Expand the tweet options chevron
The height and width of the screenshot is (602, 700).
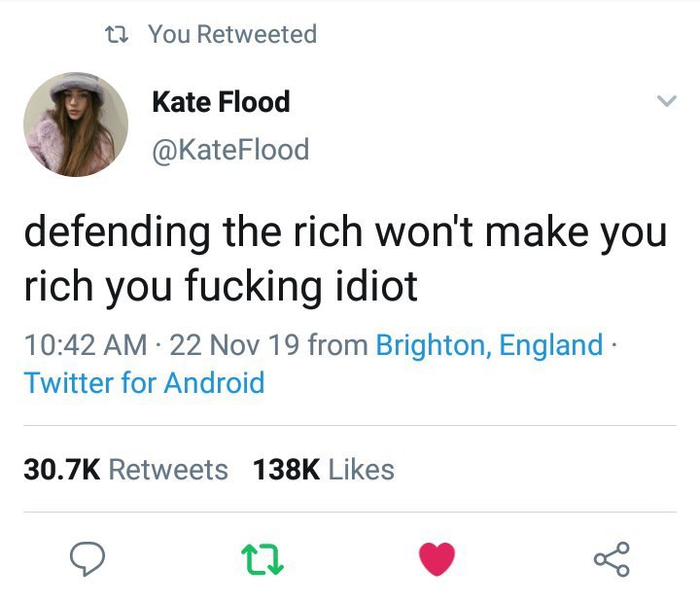click(667, 101)
